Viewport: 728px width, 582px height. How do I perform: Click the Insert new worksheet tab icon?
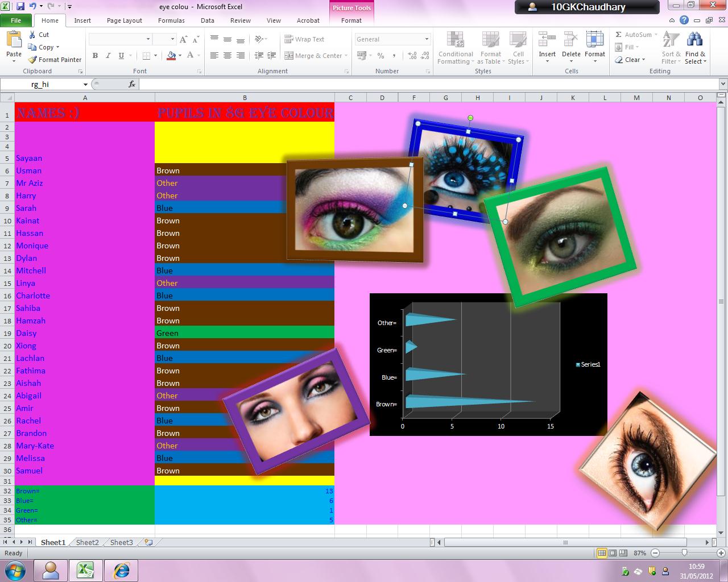coord(148,542)
